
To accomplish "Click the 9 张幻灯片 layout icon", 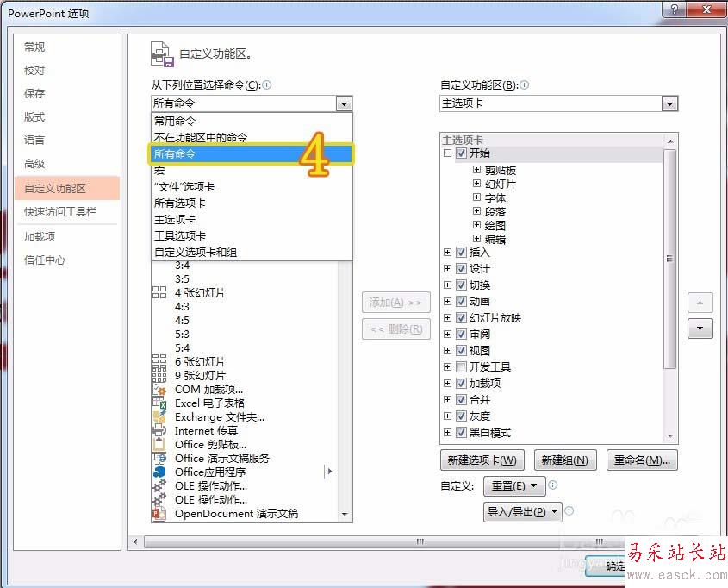I will (x=159, y=375).
